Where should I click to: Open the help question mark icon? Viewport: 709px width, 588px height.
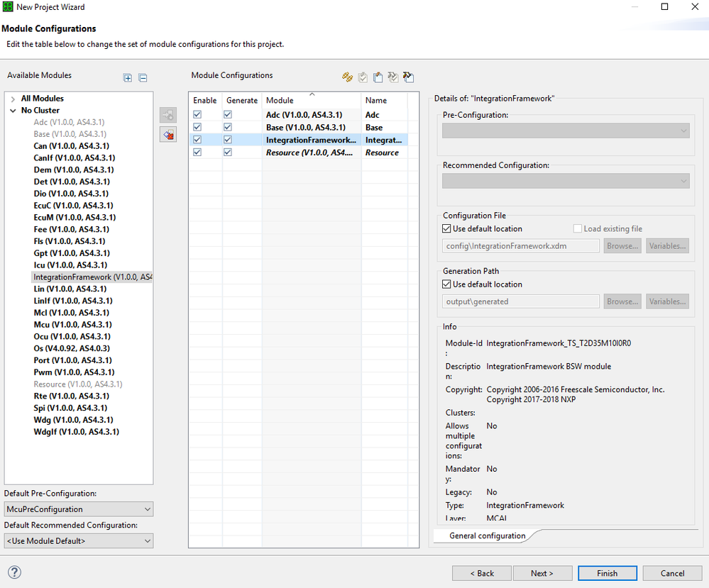[14, 572]
